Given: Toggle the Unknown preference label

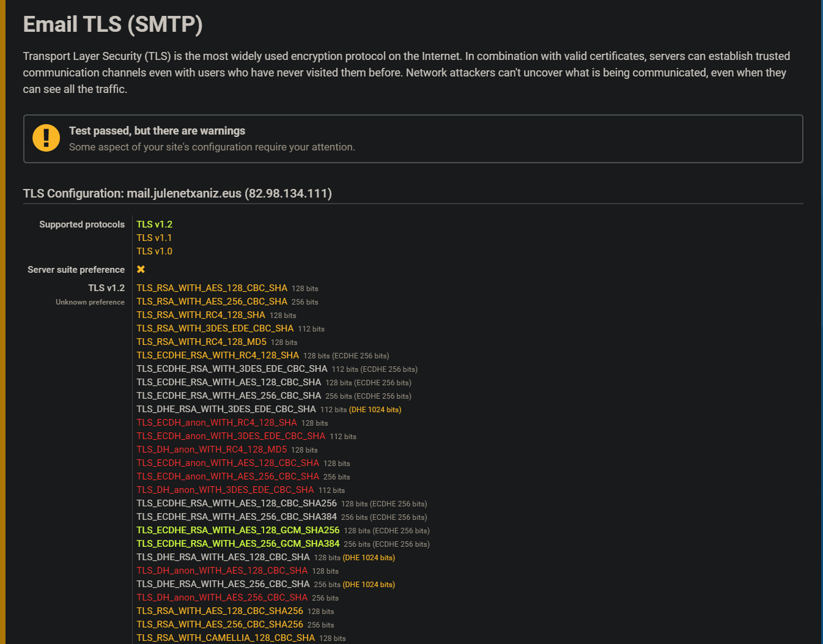Looking at the screenshot, I should tap(90, 302).
